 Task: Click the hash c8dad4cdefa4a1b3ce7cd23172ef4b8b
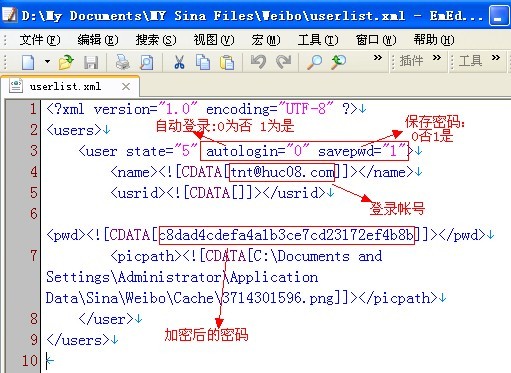(x=287, y=235)
